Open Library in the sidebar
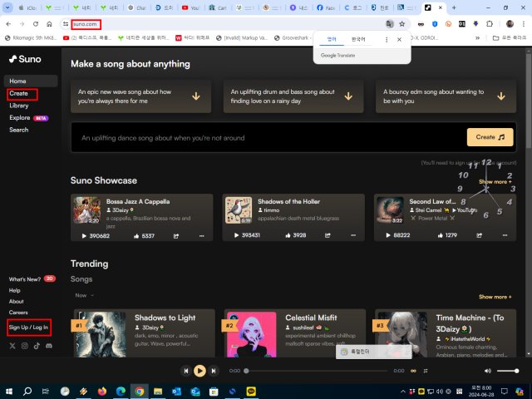The image size is (532, 399). [x=19, y=106]
